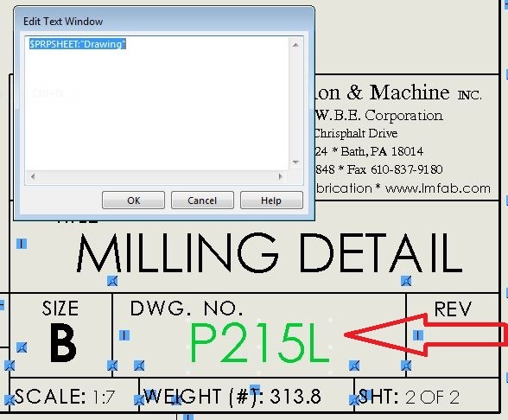Click the Bath, PA 18014 line
The height and width of the screenshot is (420, 508).
[x=382, y=151]
